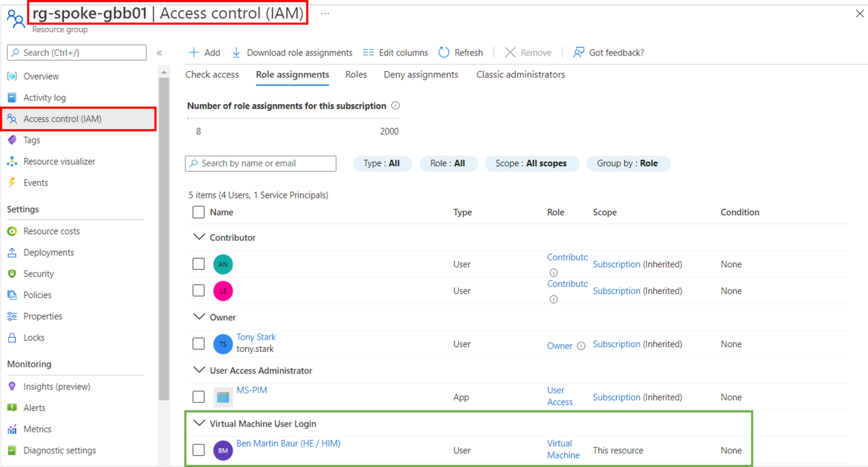Click the Add plus icon in toolbar
The image size is (868, 467).
pyautogui.click(x=194, y=53)
